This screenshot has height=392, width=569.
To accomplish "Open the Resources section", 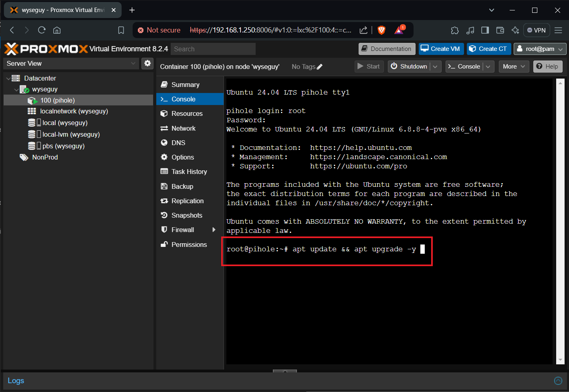I will (190, 113).
